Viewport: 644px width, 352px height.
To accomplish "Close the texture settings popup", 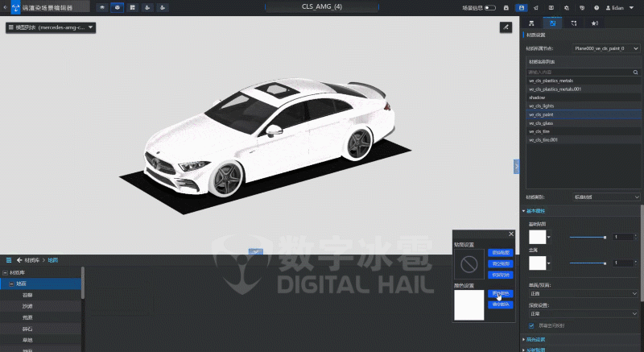I will click(x=511, y=234).
